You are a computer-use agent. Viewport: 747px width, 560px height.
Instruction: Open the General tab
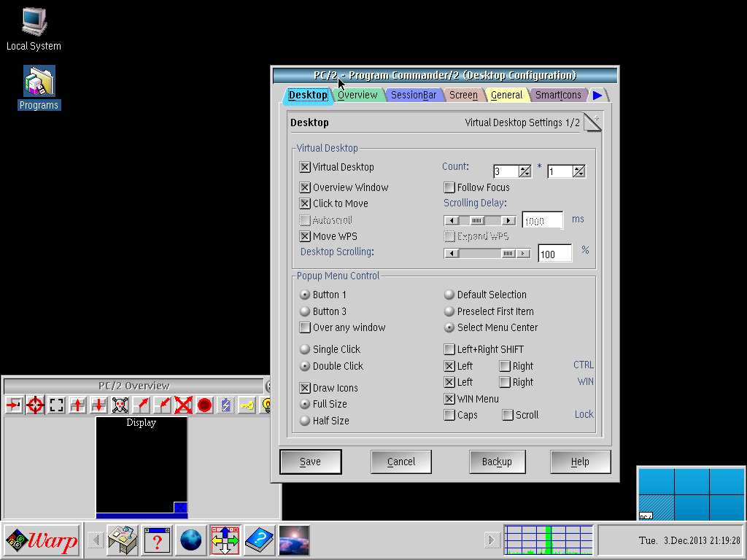coord(506,95)
